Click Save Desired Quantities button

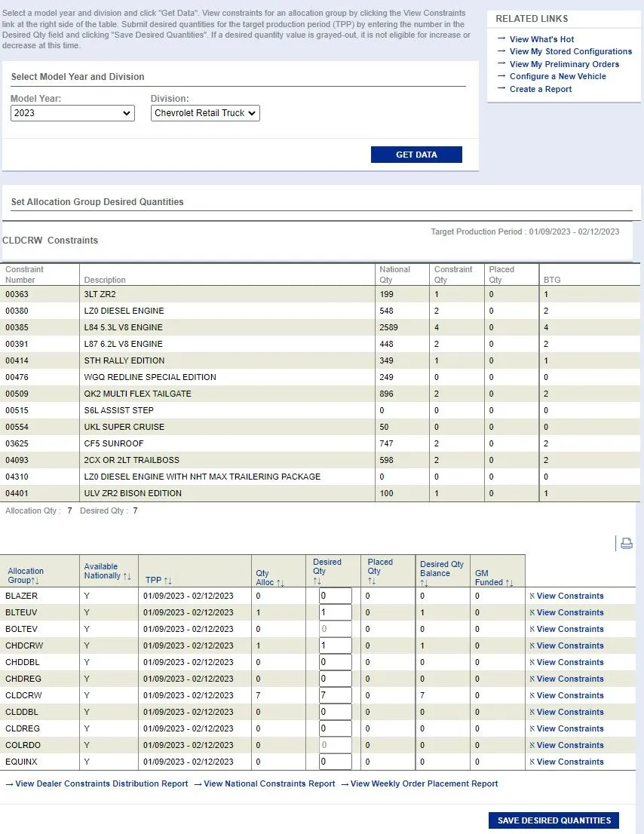[x=554, y=820]
